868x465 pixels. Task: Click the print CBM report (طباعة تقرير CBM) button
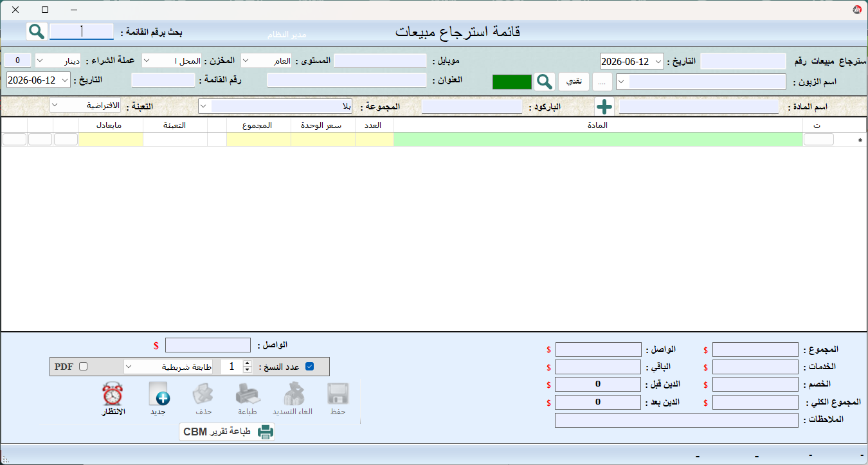pos(227,432)
